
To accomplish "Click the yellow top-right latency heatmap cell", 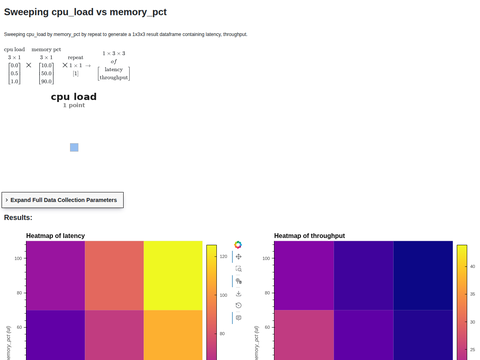I will point(173,275).
